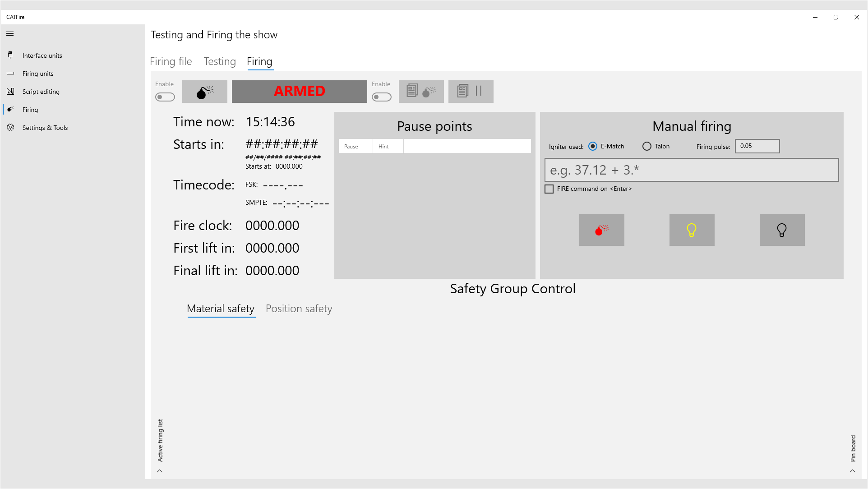
Task: Check FIRE command on Enter checkbox
Action: click(x=549, y=189)
